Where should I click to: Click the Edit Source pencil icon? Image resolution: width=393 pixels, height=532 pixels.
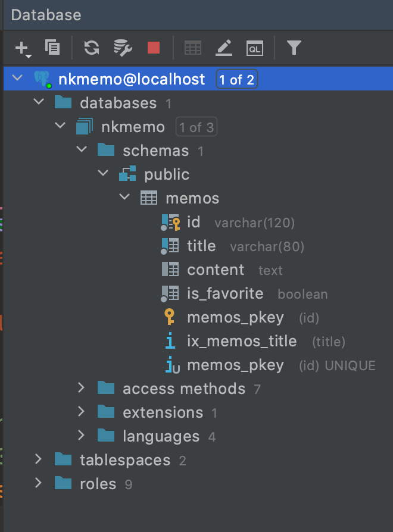point(224,48)
